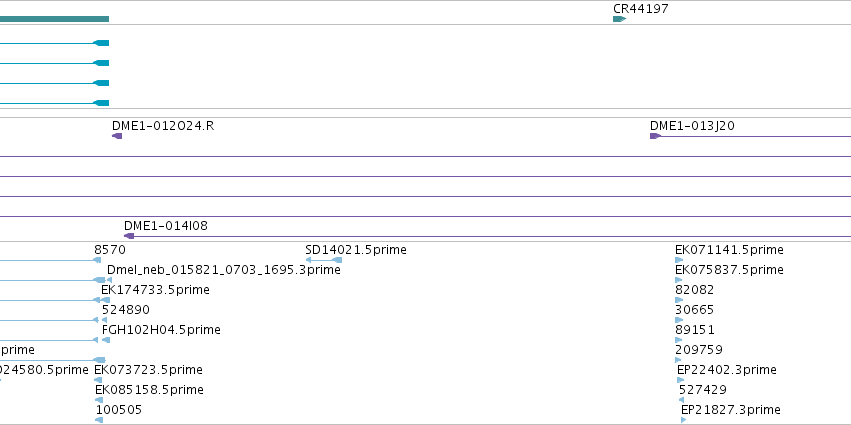Click the DME1-013J20 feature arrow

tap(655, 136)
